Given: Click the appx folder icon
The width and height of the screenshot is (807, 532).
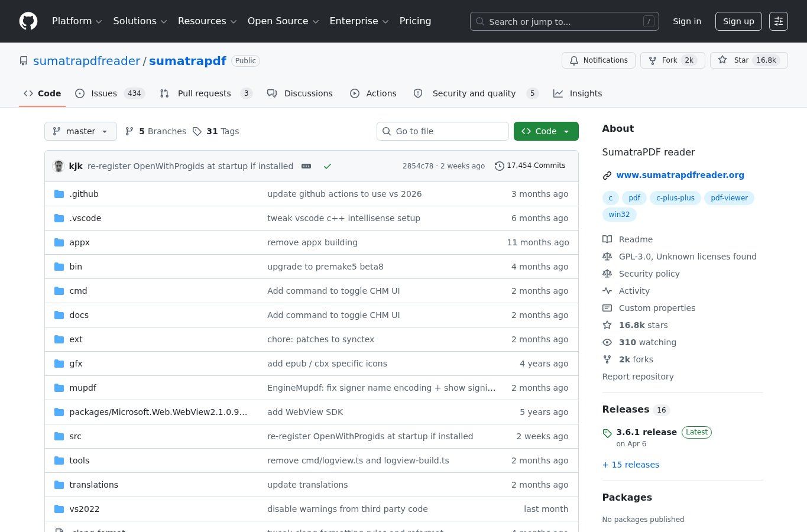Looking at the screenshot, I should pos(59,242).
